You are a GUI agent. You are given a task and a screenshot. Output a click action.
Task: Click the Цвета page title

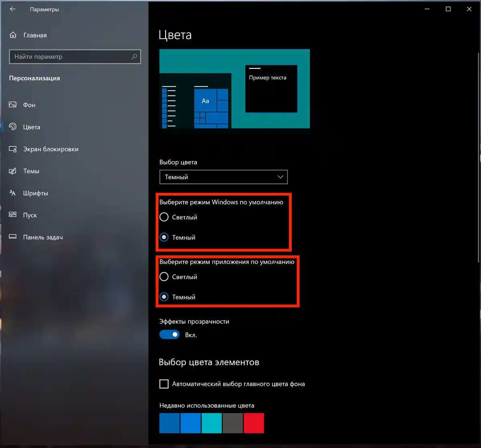coord(175,35)
